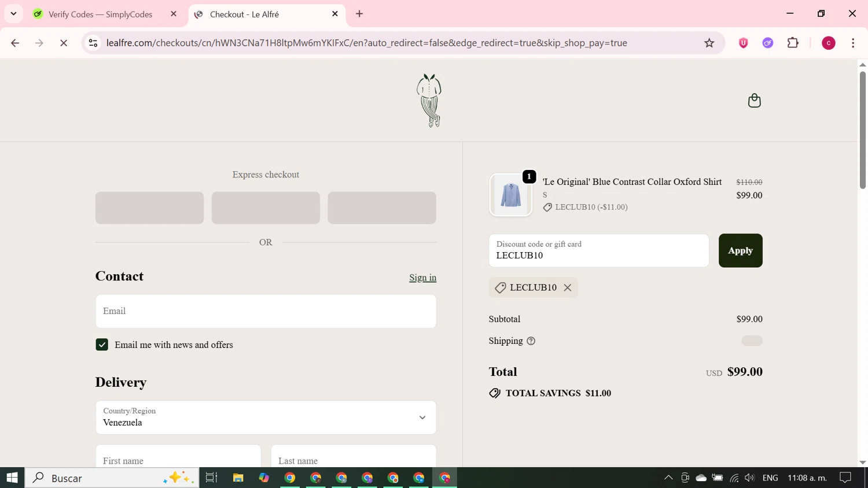Open the Copilot taskbar icon

coord(264,478)
